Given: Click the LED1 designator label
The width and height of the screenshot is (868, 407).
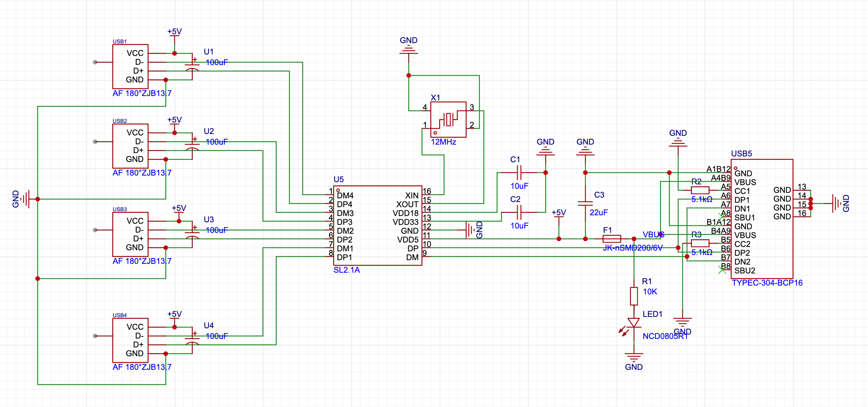Looking at the screenshot, I should 652,314.
